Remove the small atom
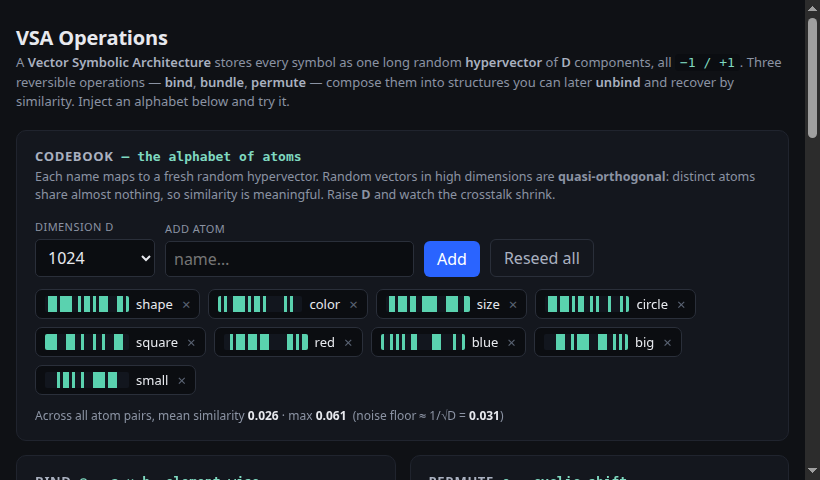 click(x=181, y=381)
